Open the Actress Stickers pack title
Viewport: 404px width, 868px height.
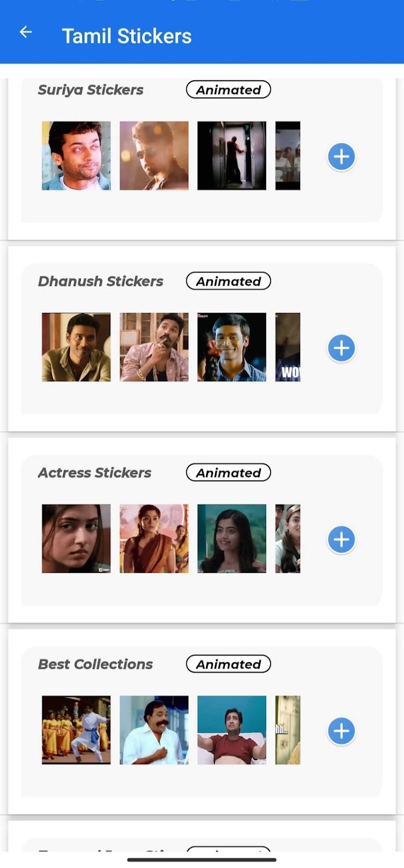click(95, 472)
